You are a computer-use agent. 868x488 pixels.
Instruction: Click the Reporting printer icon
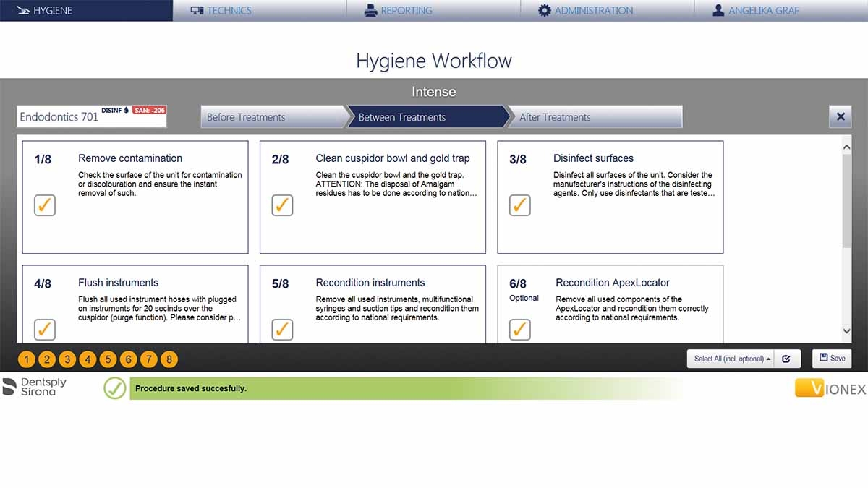[x=370, y=11]
